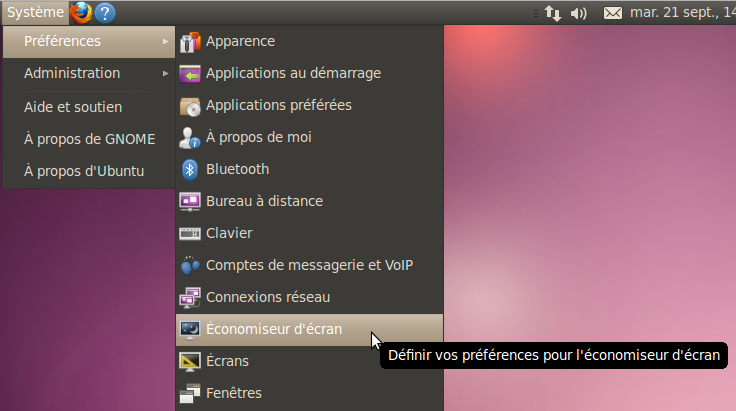This screenshot has height=411, width=736.
Task: Click the À propos de moi user icon
Action: (190, 138)
